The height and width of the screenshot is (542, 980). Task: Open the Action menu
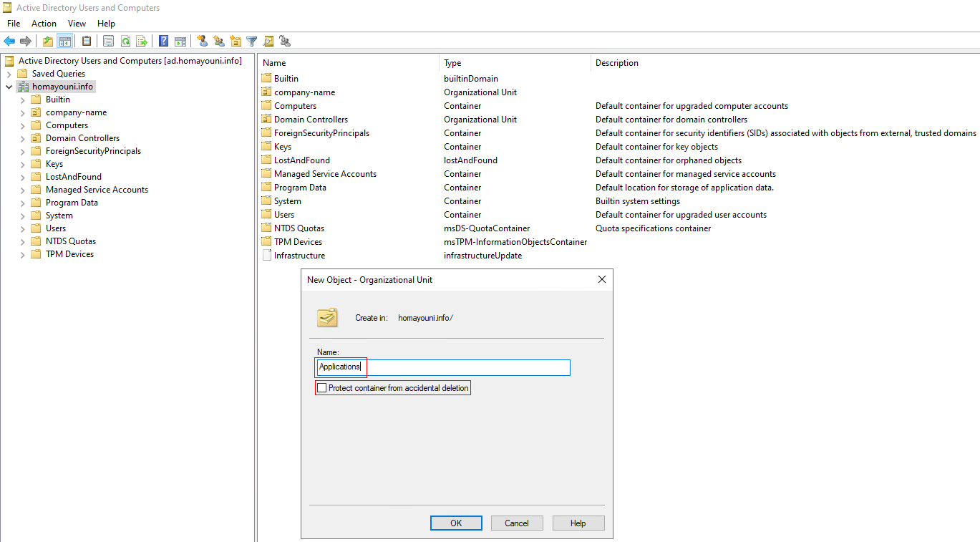pyautogui.click(x=44, y=24)
